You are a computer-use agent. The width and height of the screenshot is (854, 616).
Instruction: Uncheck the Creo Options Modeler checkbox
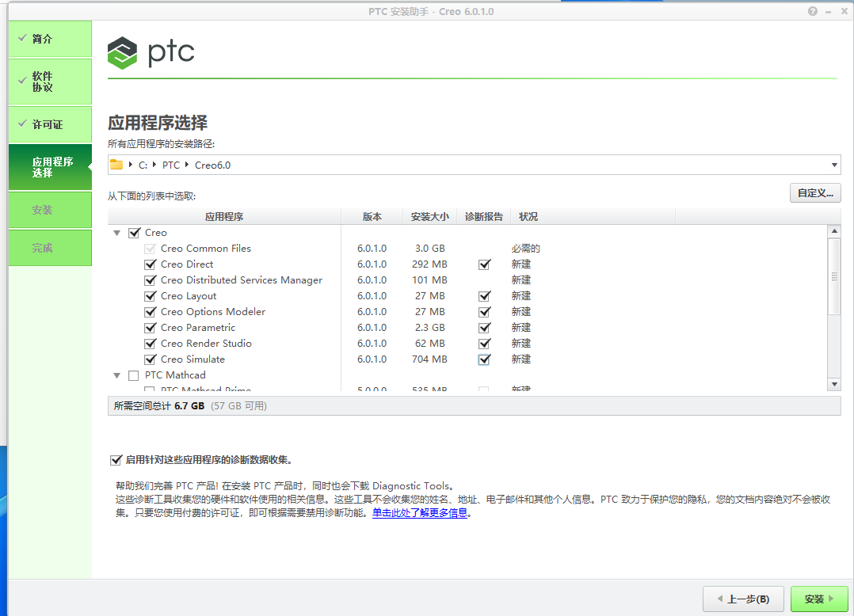(151, 312)
